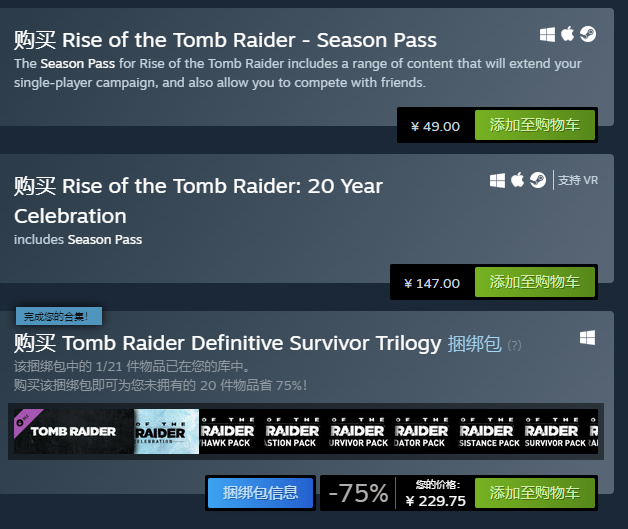
Task: Click Steam icon on 20 Year Celebration listing
Action: (538, 180)
